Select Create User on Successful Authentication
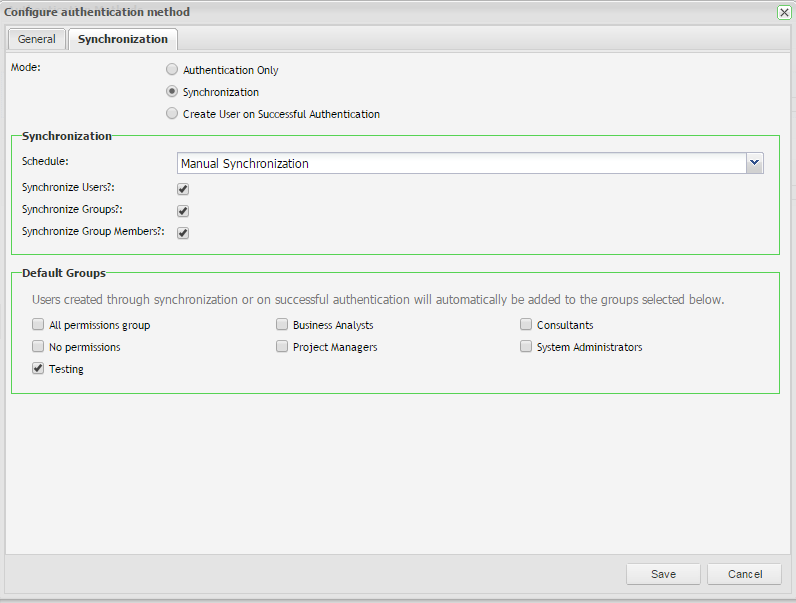 (173, 114)
